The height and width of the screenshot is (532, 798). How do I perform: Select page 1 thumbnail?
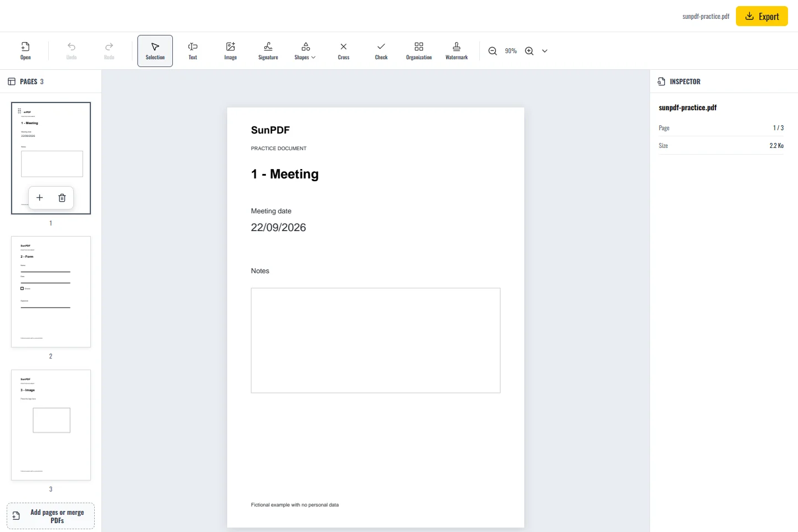[51, 158]
